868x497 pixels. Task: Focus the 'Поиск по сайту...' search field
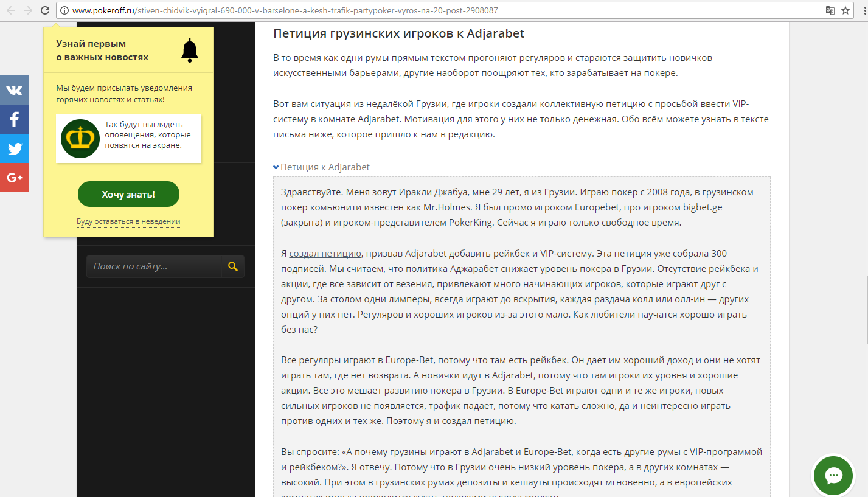(154, 266)
